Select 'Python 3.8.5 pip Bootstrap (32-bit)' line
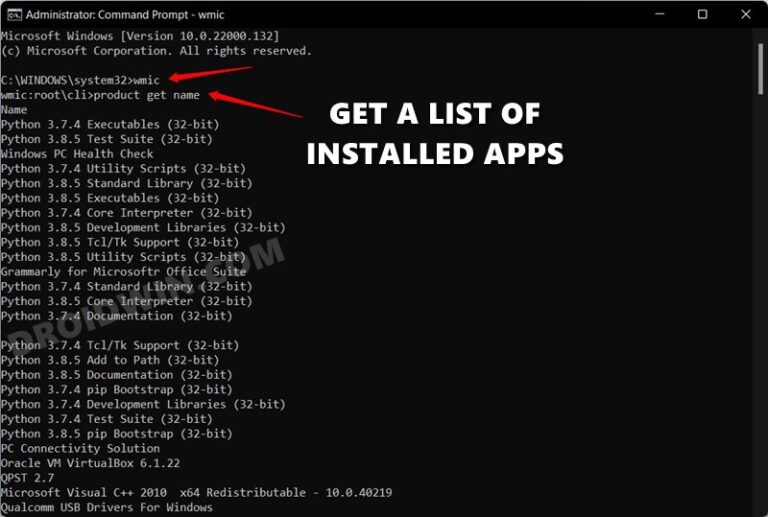768x517 pixels. tap(117, 433)
